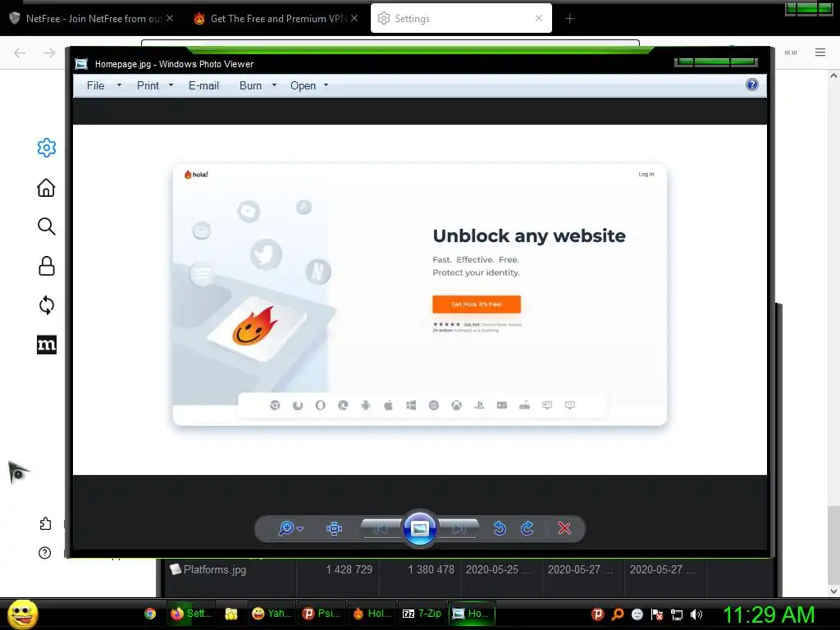Viewport: 840px width, 630px height.
Task: Click the smiley Start button on the taskbar
Action: coord(22,614)
